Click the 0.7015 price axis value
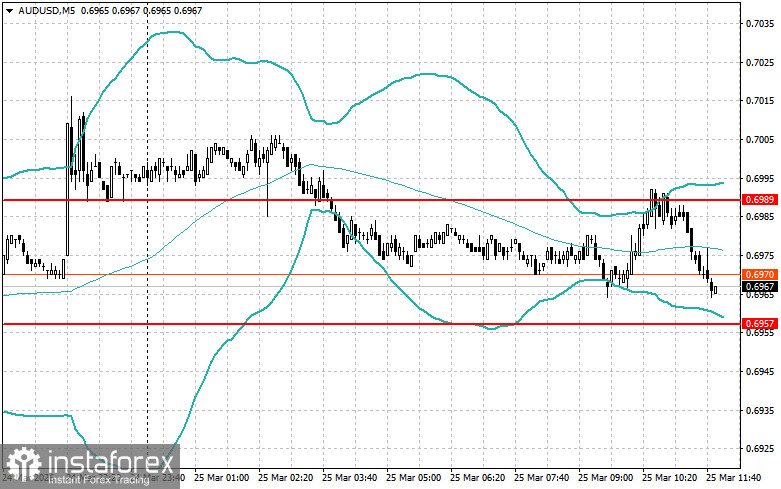The height and width of the screenshot is (489, 781). [760, 101]
